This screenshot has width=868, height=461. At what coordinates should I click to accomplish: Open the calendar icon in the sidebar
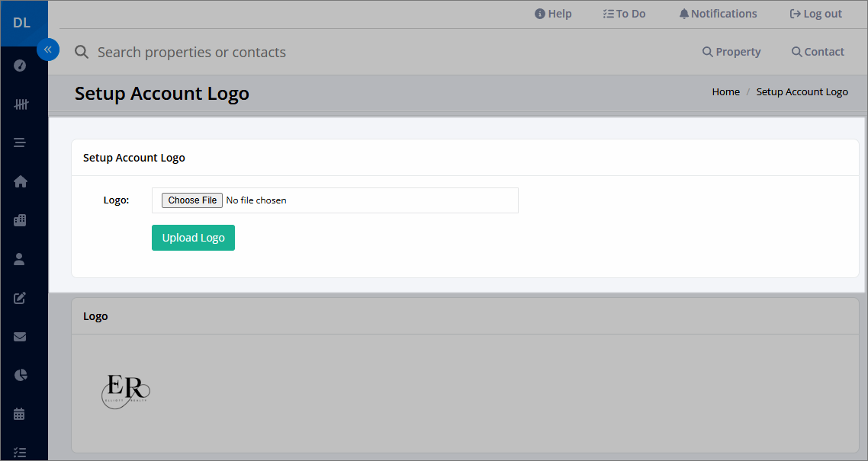[x=18, y=414]
